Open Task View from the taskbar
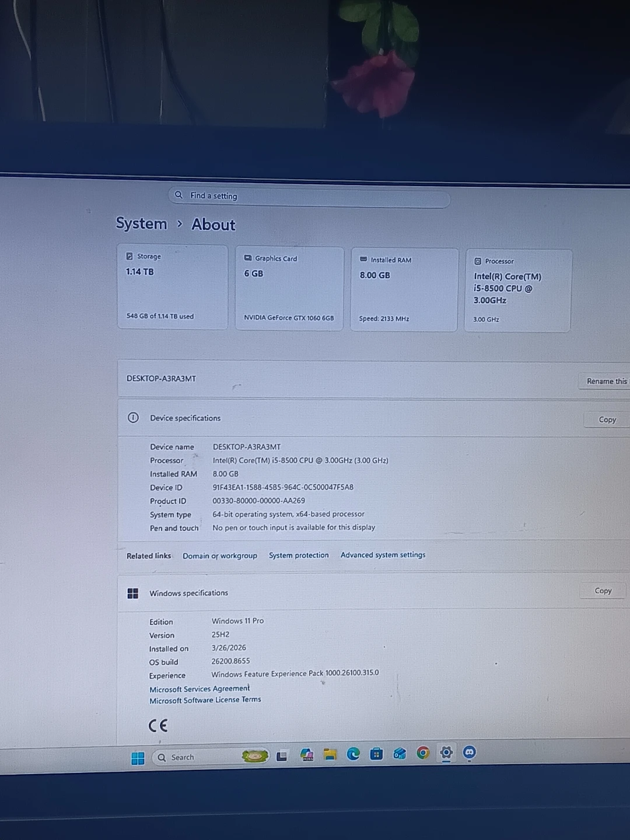 (282, 756)
